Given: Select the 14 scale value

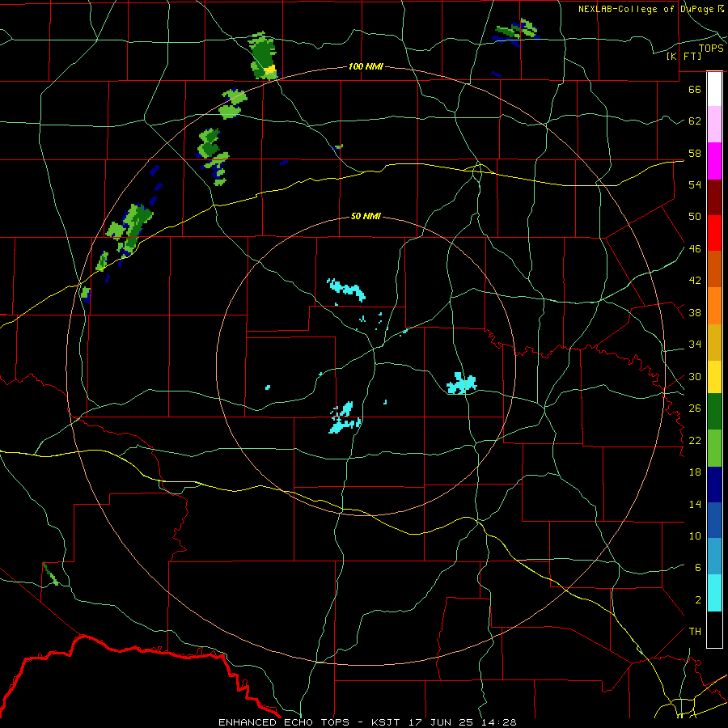Looking at the screenshot, I should (695, 504).
